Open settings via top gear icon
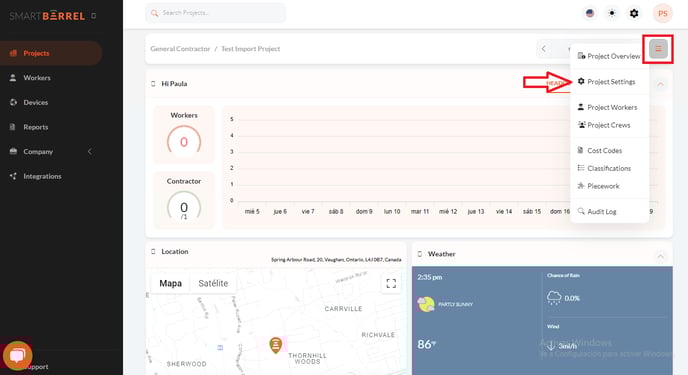 point(634,13)
